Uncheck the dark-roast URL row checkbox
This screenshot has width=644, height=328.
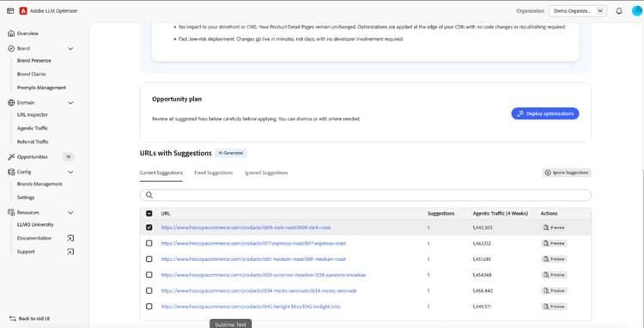[x=149, y=228]
